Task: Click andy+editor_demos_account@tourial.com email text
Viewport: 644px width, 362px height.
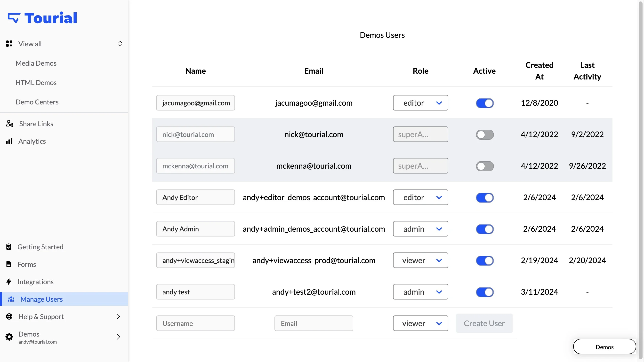Action: tap(314, 197)
